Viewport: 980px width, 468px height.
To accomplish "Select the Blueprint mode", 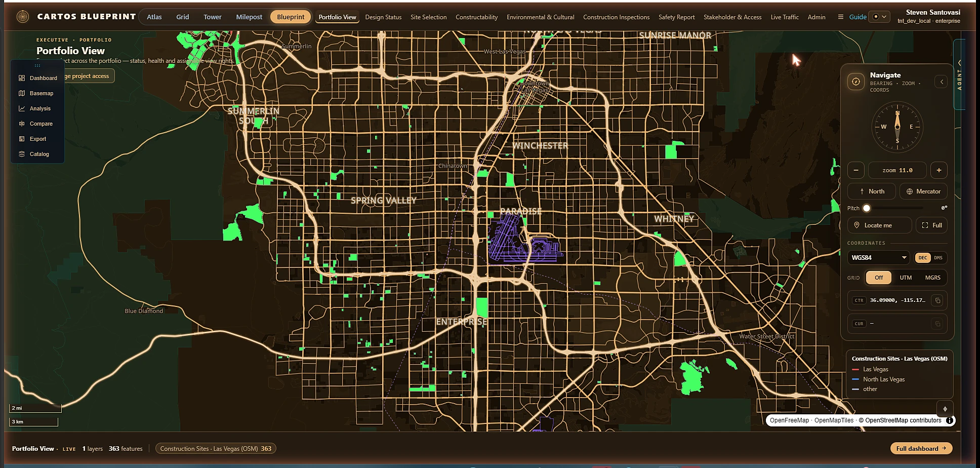I will (x=291, y=17).
